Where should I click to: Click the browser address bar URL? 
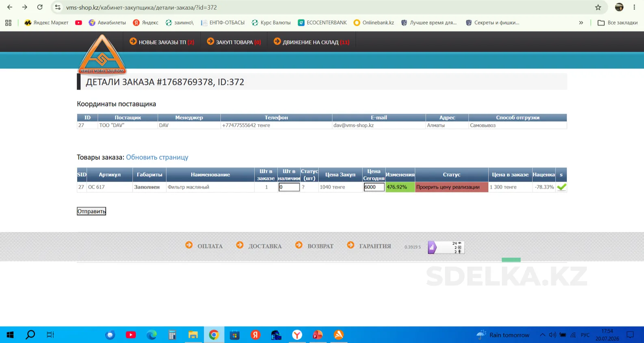click(141, 7)
